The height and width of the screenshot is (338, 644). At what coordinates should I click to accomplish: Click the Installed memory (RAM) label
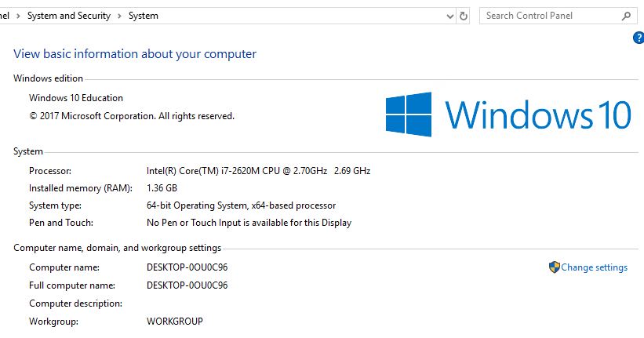pos(81,188)
